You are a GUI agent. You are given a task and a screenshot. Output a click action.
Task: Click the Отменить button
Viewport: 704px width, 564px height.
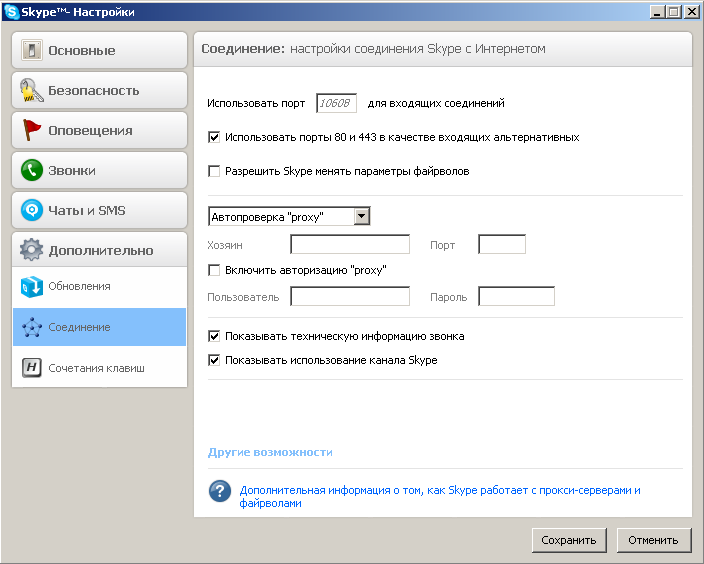(x=654, y=540)
